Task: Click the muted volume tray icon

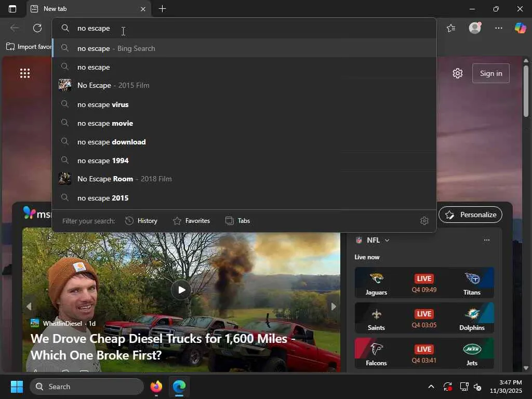Action: click(x=477, y=387)
